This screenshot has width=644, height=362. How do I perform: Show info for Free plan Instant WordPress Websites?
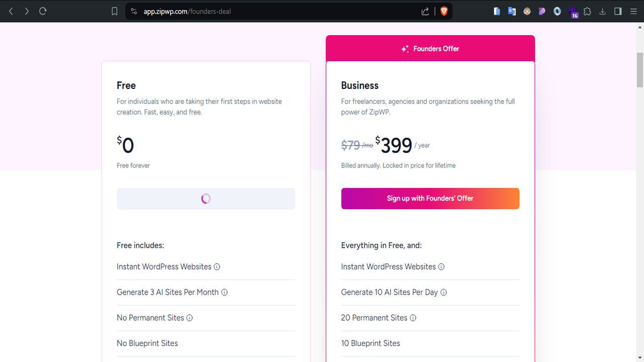pos(217,267)
